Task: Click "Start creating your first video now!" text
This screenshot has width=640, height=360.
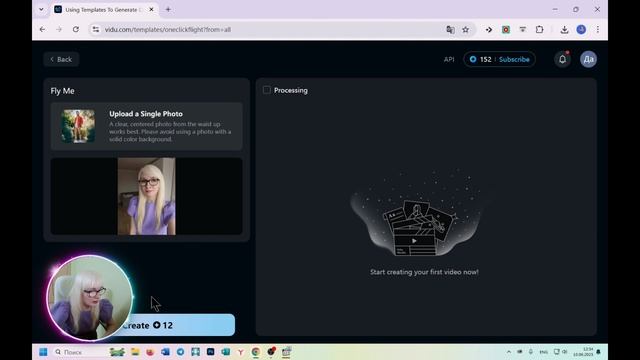Action: [424, 272]
